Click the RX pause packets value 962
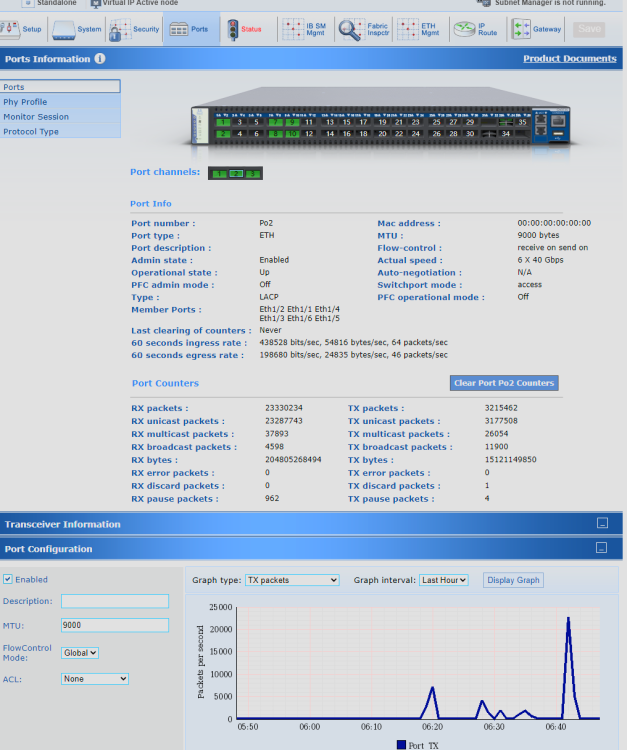627x750 pixels. coord(272,498)
